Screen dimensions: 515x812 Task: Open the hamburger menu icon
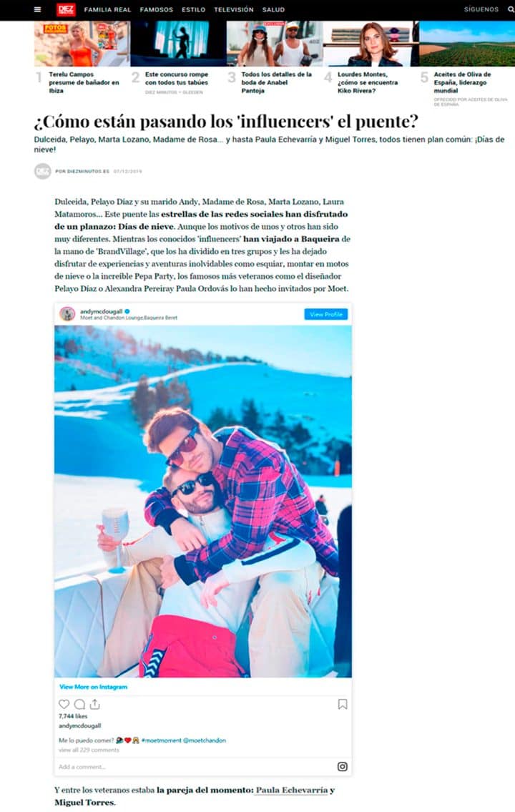tap(37, 9)
